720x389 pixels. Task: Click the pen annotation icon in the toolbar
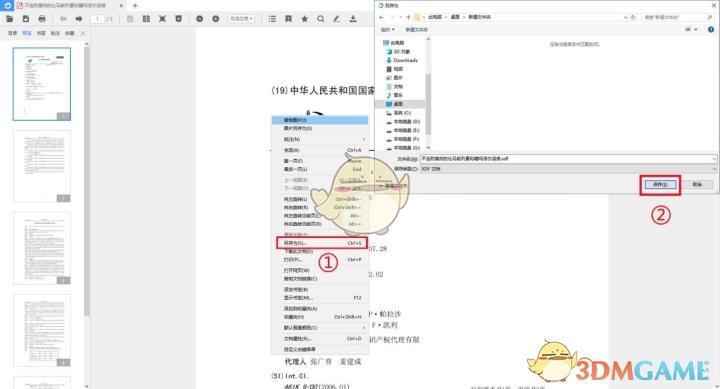click(x=337, y=19)
